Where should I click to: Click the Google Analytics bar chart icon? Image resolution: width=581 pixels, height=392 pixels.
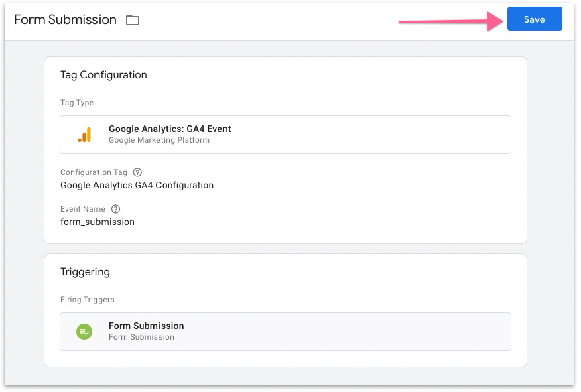pos(84,135)
